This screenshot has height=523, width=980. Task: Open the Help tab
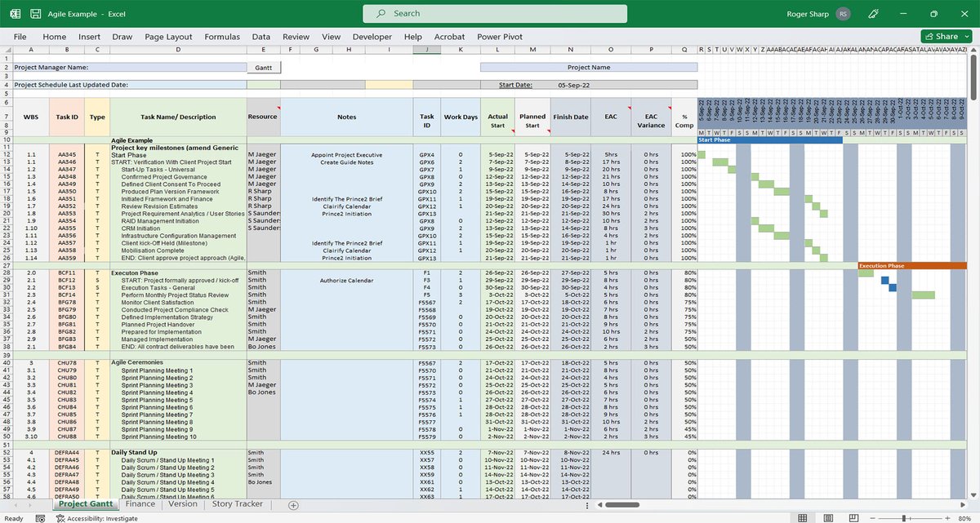413,37
